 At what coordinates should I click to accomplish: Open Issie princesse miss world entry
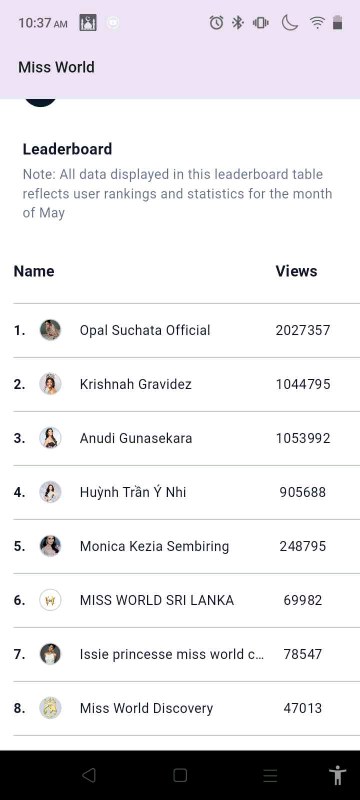[187, 654]
